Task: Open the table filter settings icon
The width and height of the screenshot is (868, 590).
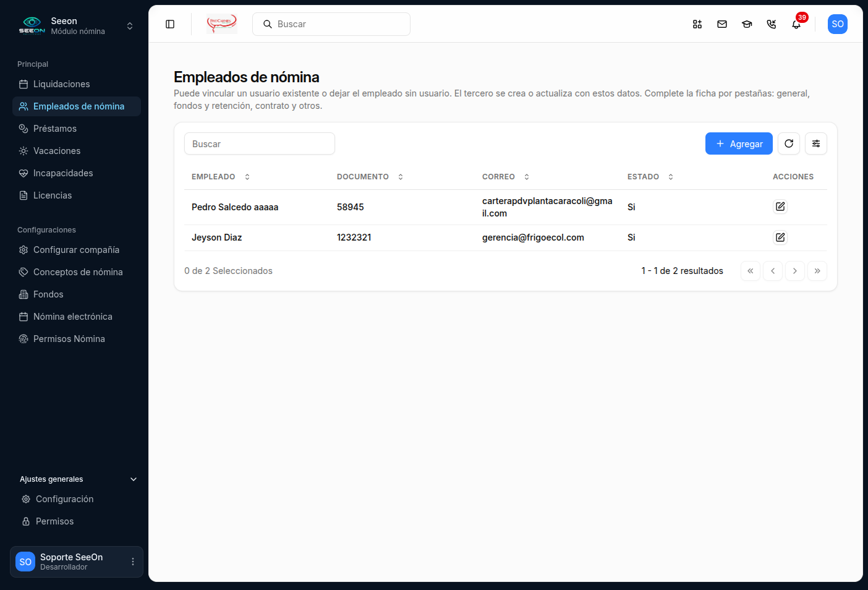Action: tap(816, 143)
